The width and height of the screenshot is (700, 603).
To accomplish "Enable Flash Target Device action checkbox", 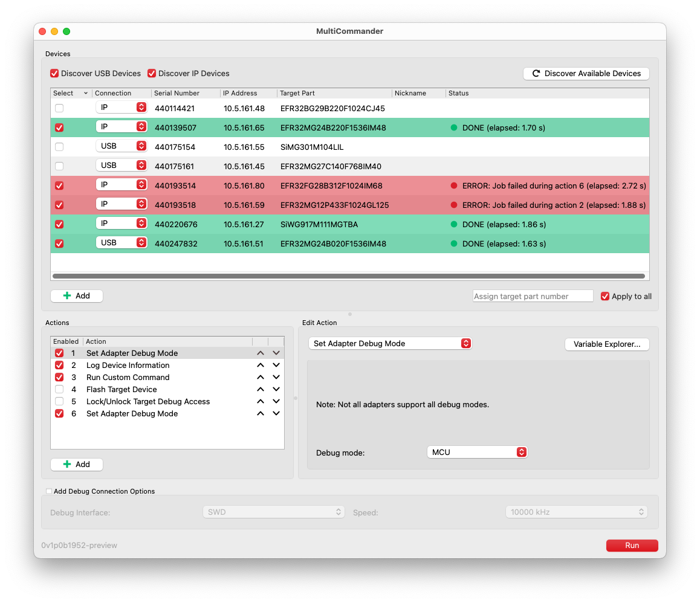I will tap(59, 390).
